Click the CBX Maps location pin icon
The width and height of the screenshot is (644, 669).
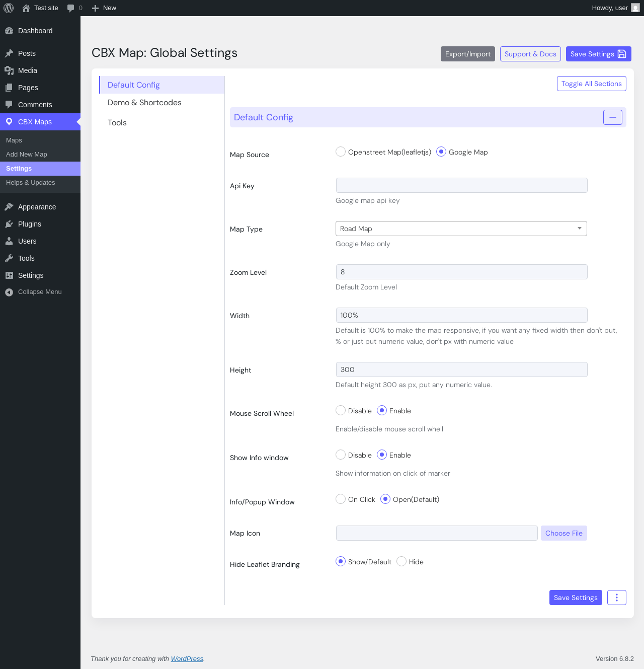point(9,122)
